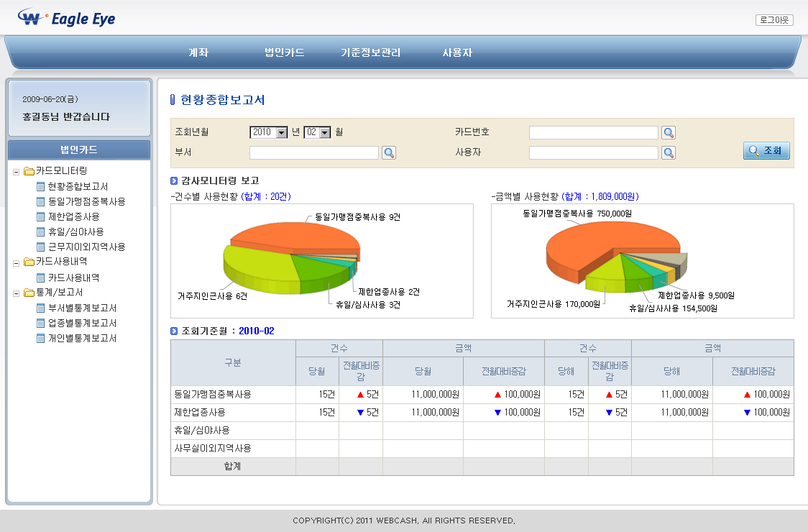808x532 pixels.
Task: Open 부서별통계보고서 from the sidebar
Action: point(81,308)
